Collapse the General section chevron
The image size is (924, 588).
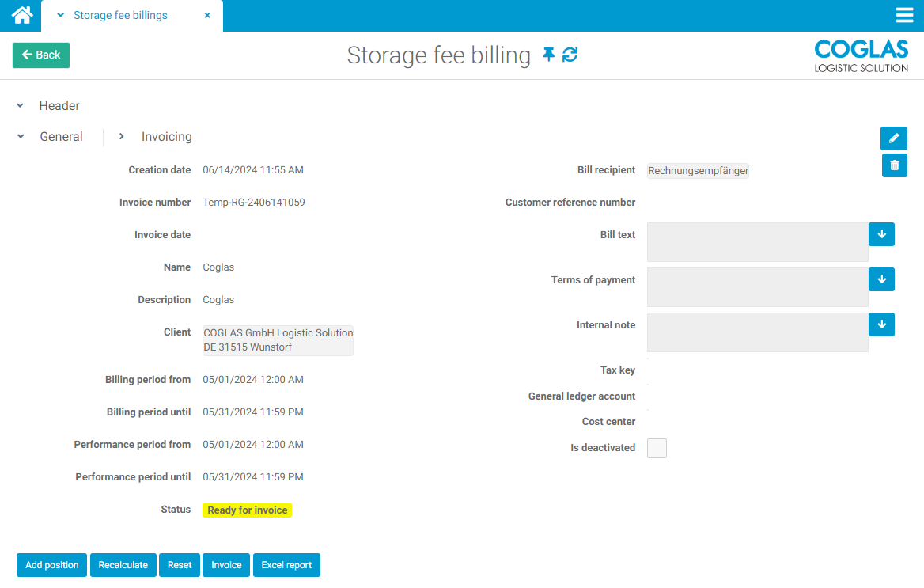coord(21,137)
